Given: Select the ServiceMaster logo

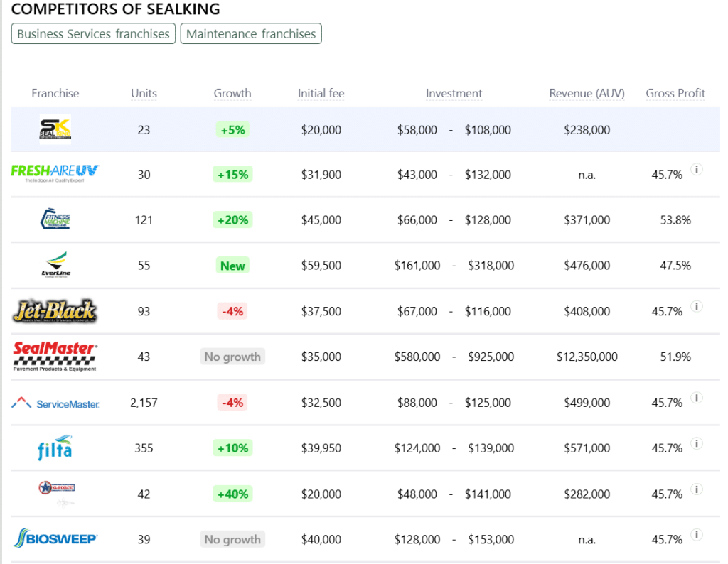Looking at the screenshot, I should (x=55, y=403).
